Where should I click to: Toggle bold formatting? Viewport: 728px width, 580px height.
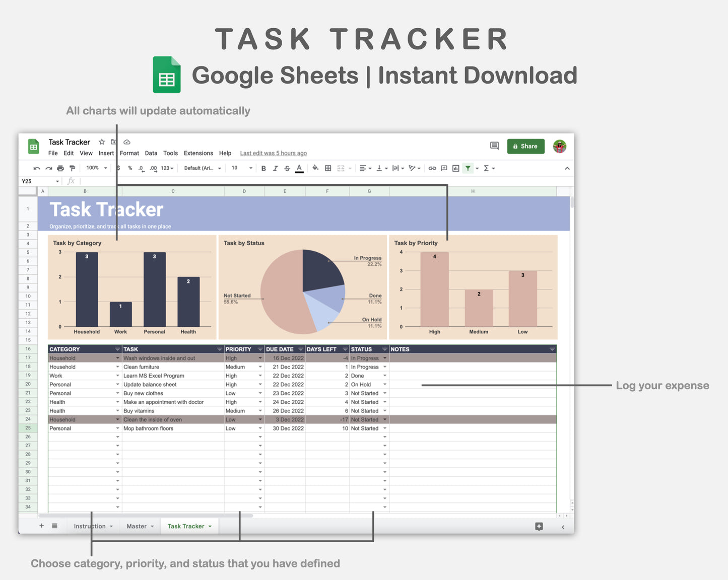[x=263, y=168]
